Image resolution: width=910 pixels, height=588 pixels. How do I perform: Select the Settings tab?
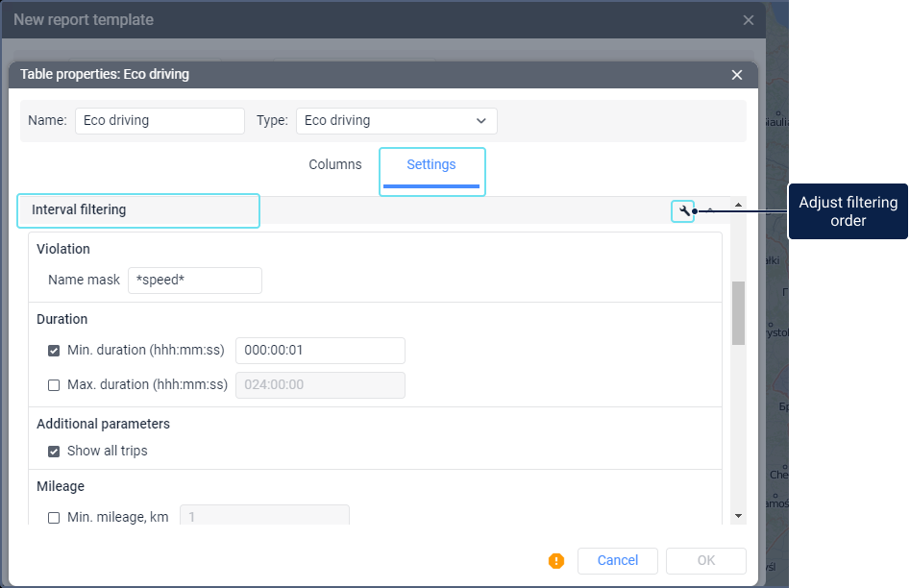pos(431,165)
